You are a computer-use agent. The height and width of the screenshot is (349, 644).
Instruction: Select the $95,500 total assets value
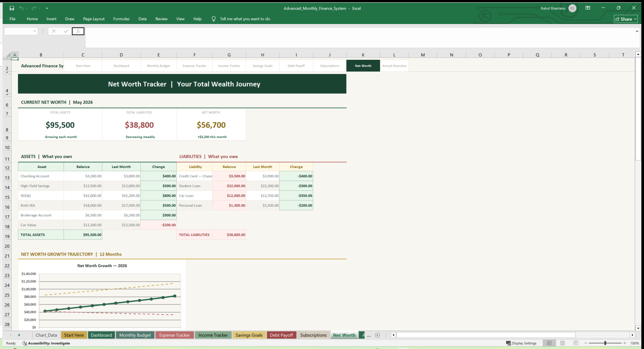(60, 125)
